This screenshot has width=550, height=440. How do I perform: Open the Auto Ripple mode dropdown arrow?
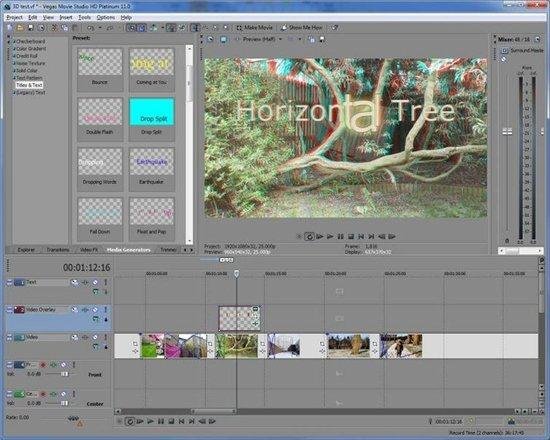(x=162, y=28)
